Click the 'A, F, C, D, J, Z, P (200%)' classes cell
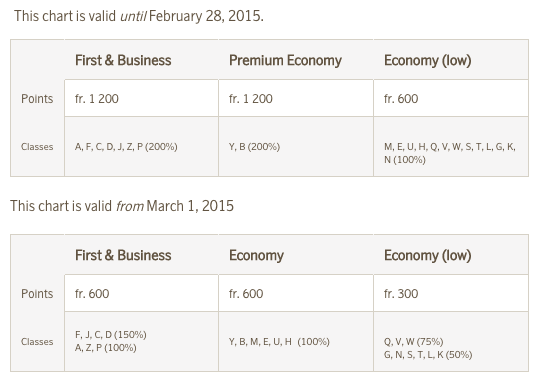Screen dimensions: 540x389 (141, 147)
